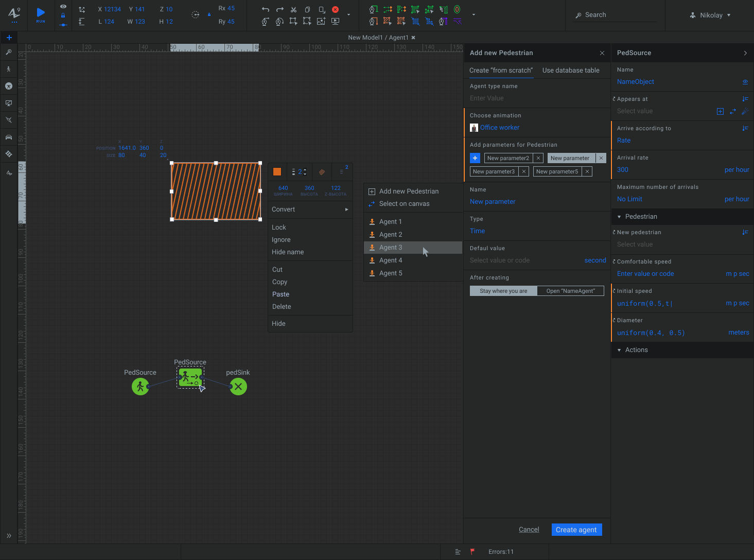Image resolution: width=754 pixels, height=560 pixels.
Task: Expand the Convert submenu
Action: point(310,209)
